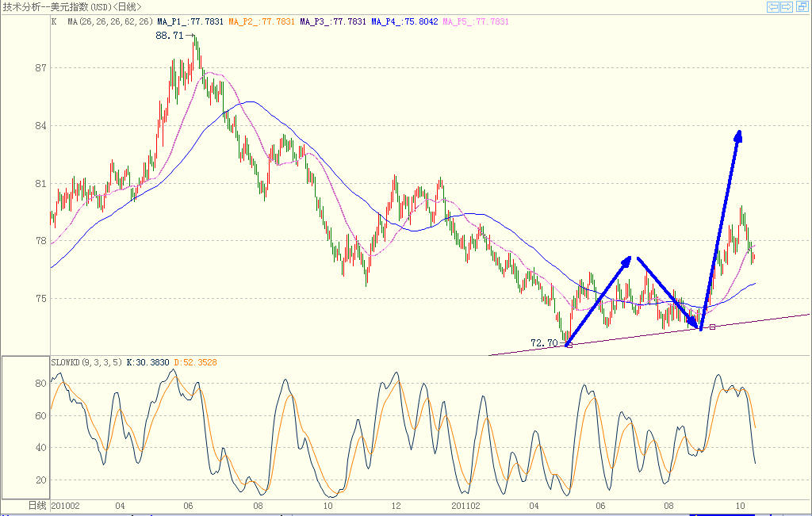Click the 日线 label beside the date axis

(37, 506)
